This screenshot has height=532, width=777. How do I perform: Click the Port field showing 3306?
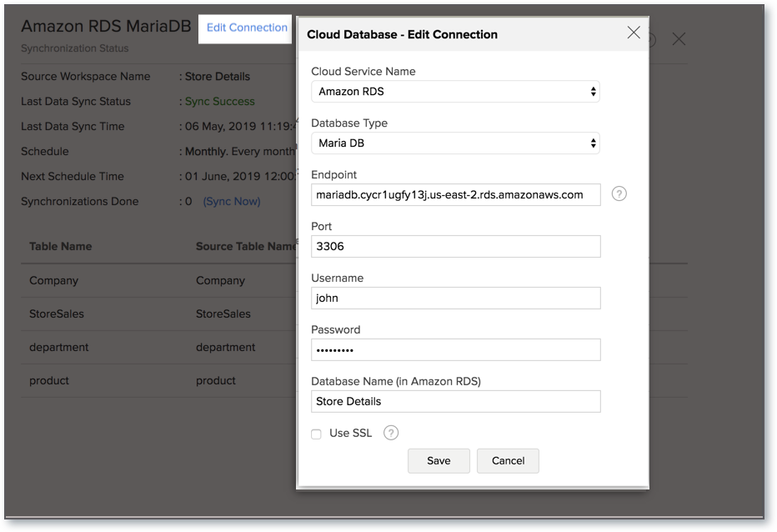click(455, 247)
